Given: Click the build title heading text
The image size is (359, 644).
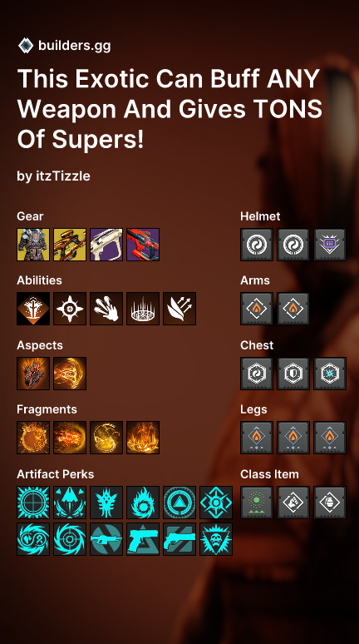Looking at the screenshot, I should coord(170,109).
